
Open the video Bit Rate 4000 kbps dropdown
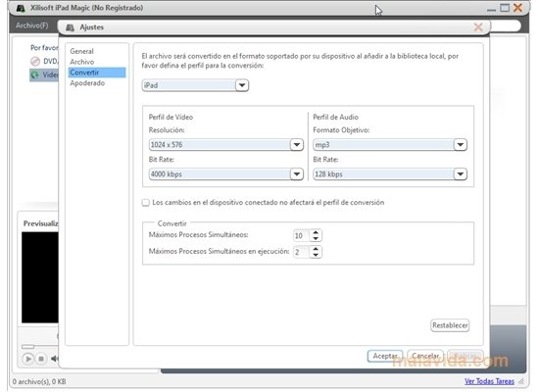(x=296, y=174)
